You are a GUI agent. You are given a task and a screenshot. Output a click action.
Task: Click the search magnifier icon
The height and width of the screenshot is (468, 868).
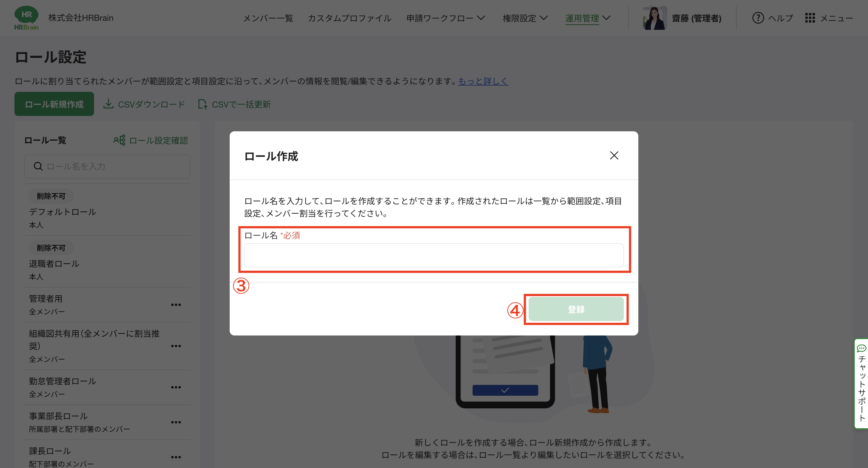(38, 166)
